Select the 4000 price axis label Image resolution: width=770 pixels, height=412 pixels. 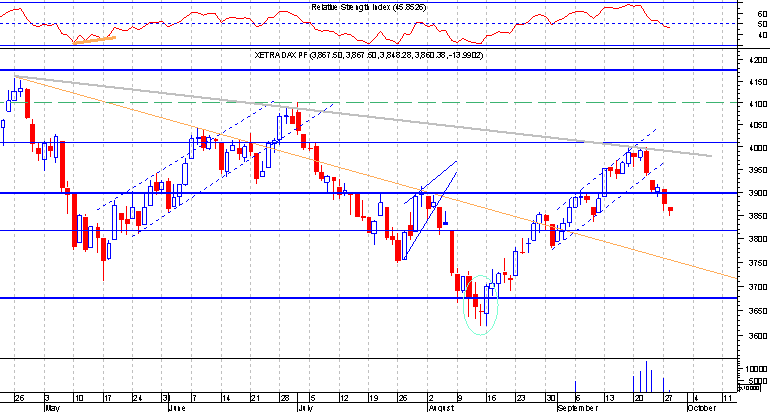758,148
